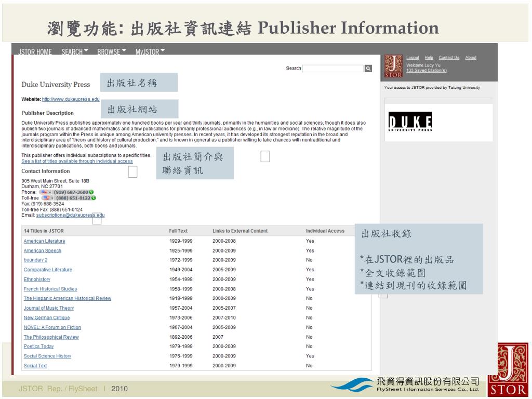532x399 pixels.
Task: Click the 'Contact Information' heading
Action: pos(46,171)
